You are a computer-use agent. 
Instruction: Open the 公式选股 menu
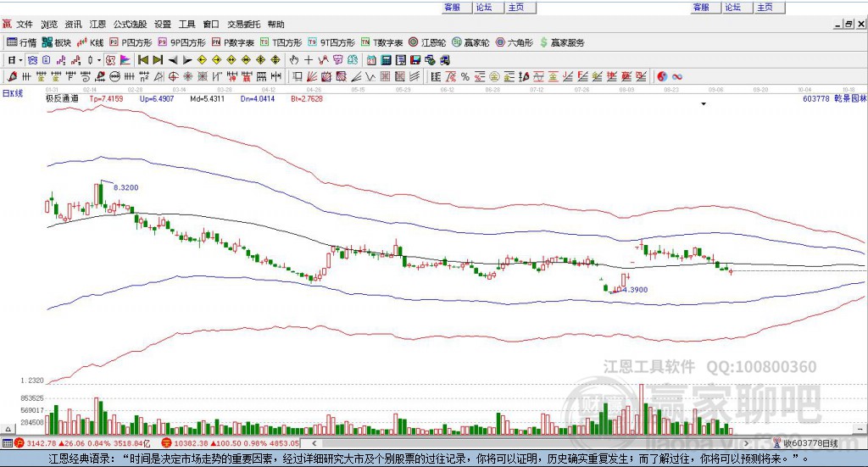click(130, 25)
